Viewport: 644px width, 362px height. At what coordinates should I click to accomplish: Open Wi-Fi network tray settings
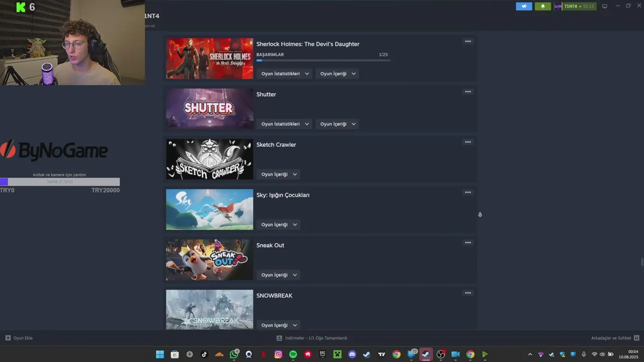pyautogui.click(x=594, y=354)
